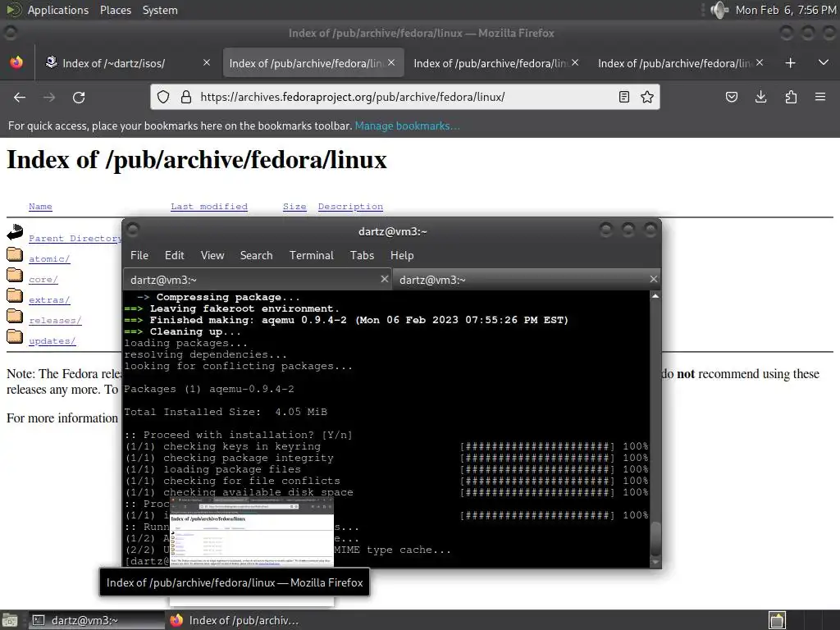Click folder icon beside updates/

click(15, 336)
